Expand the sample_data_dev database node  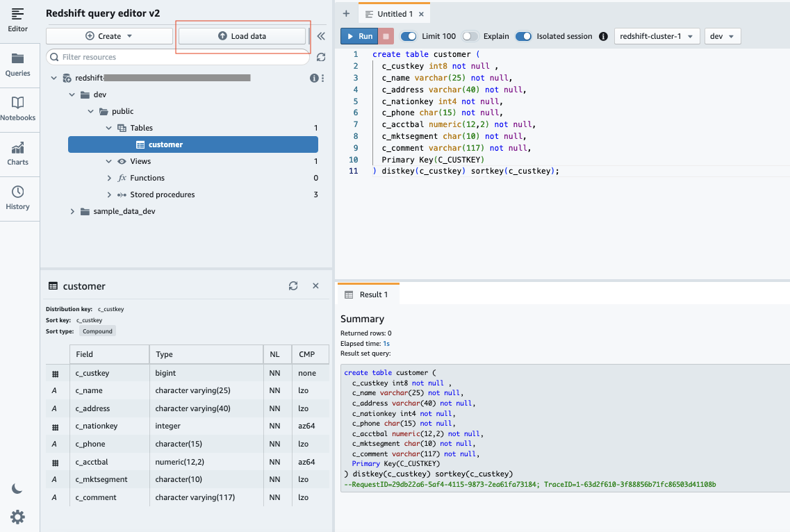(72, 211)
